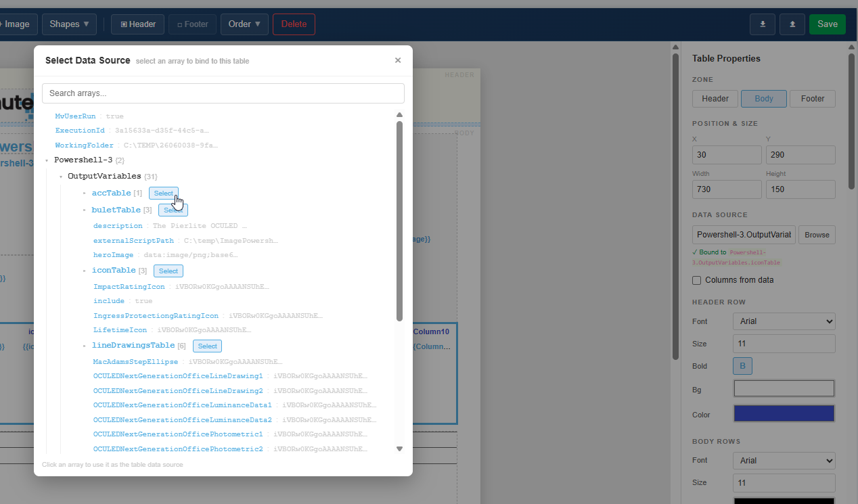The height and width of the screenshot is (504, 858).
Task: Click the description variable row
Action: pyautogui.click(x=170, y=226)
